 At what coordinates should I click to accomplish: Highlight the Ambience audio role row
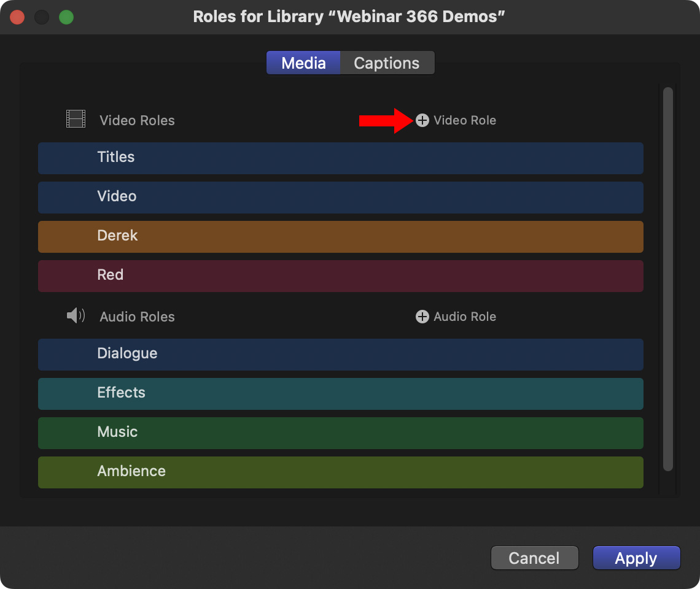(x=340, y=472)
